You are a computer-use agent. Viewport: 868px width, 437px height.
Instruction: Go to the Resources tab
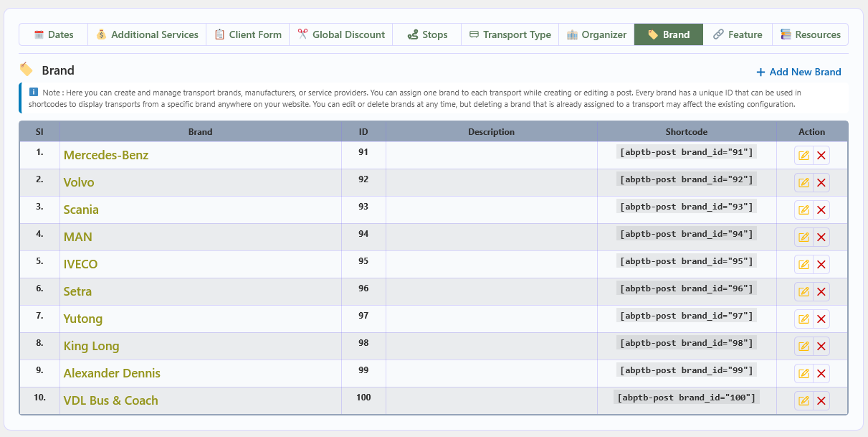810,34
